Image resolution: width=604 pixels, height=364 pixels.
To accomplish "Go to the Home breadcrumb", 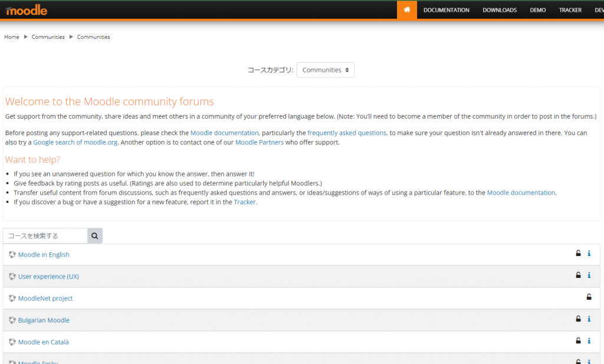I will (12, 37).
